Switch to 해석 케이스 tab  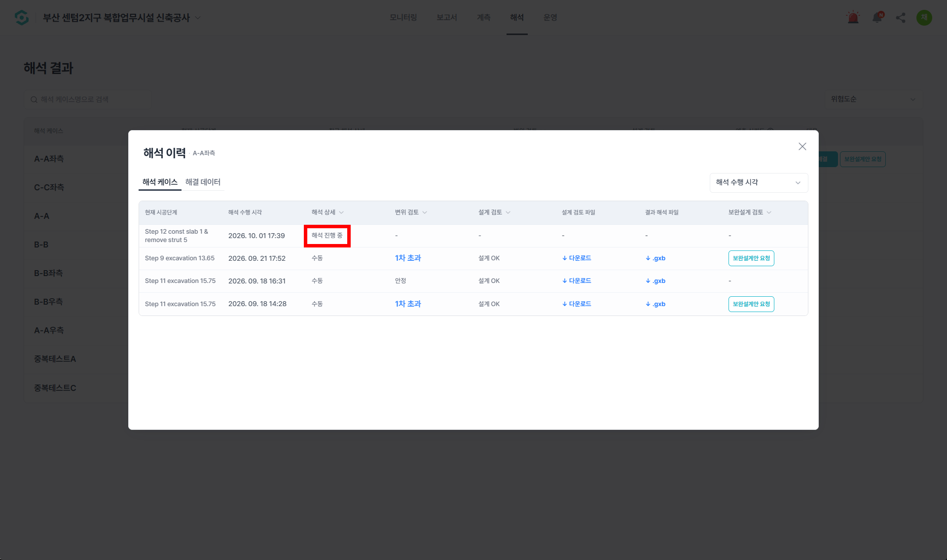[160, 182]
